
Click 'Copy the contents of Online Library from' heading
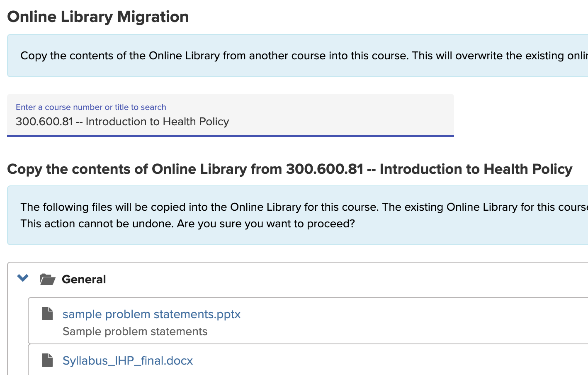tap(290, 169)
